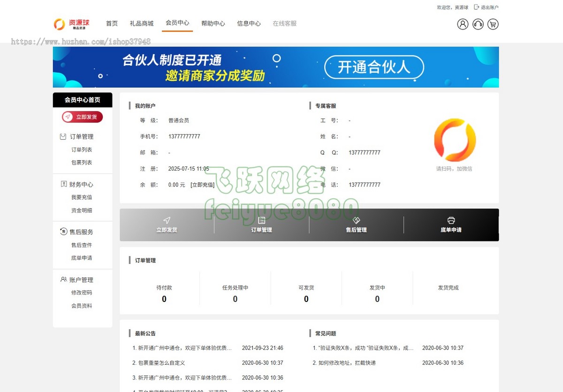Screen dimensions: 563x392
Task: Click the 合伙人制度已开通 banner image
Action: [x=276, y=67]
